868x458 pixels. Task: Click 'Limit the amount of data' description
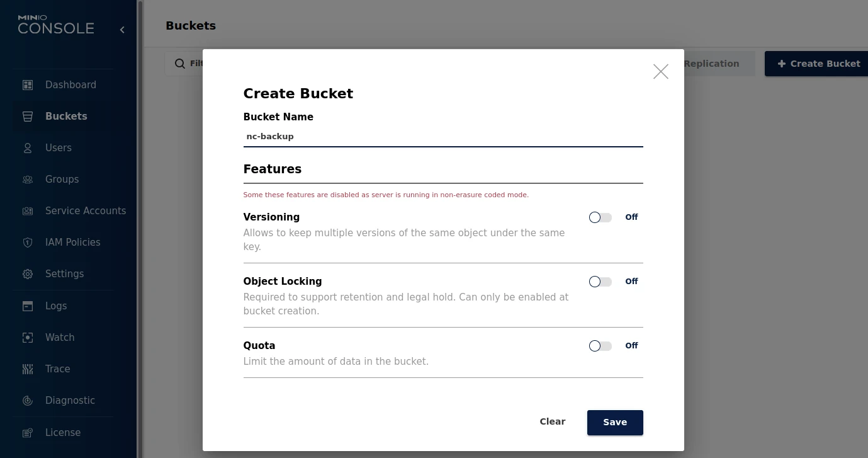(x=336, y=362)
